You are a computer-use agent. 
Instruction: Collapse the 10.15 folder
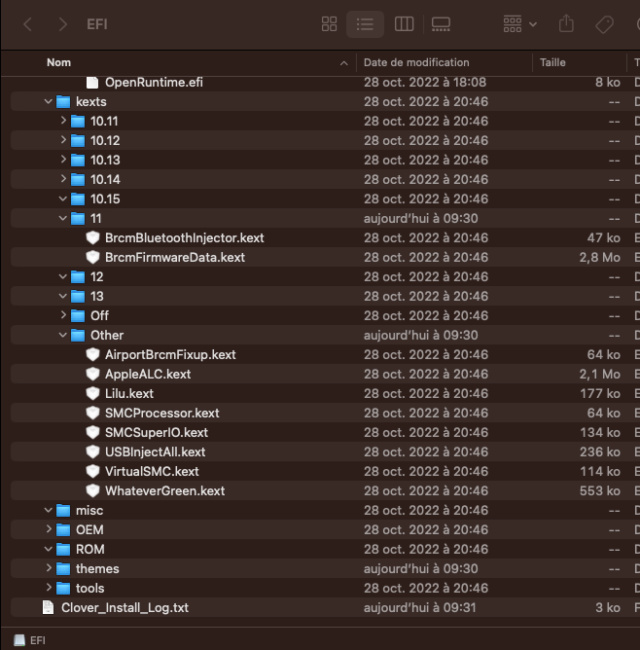[63, 199]
